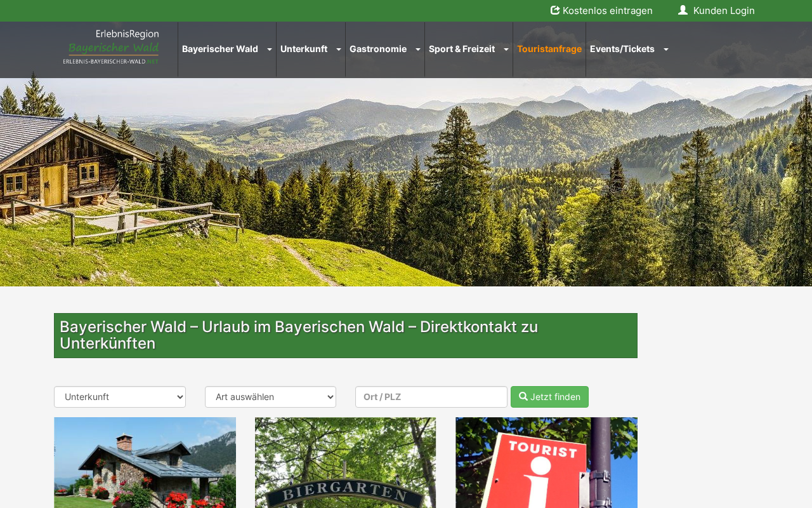
Task: Expand the Gastronomie menu arrow
Action: coord(418,50)
